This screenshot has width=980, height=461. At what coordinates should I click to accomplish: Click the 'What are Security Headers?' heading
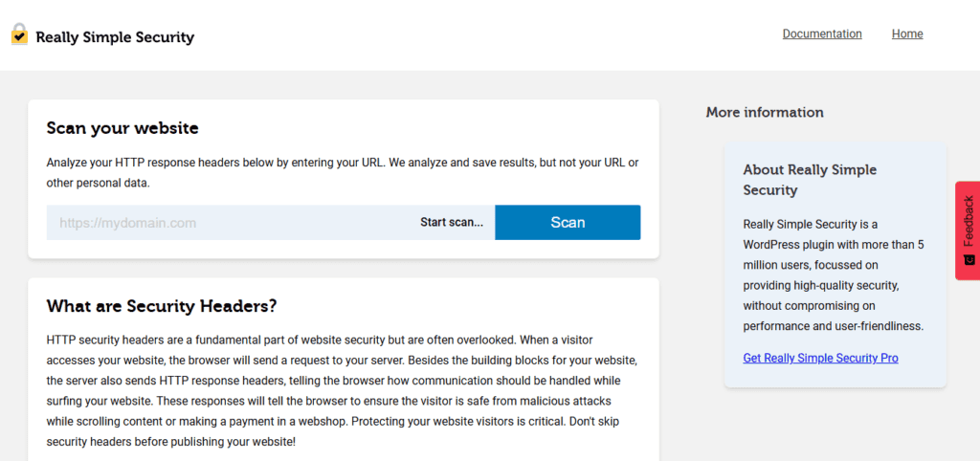[x=161, y=307]
